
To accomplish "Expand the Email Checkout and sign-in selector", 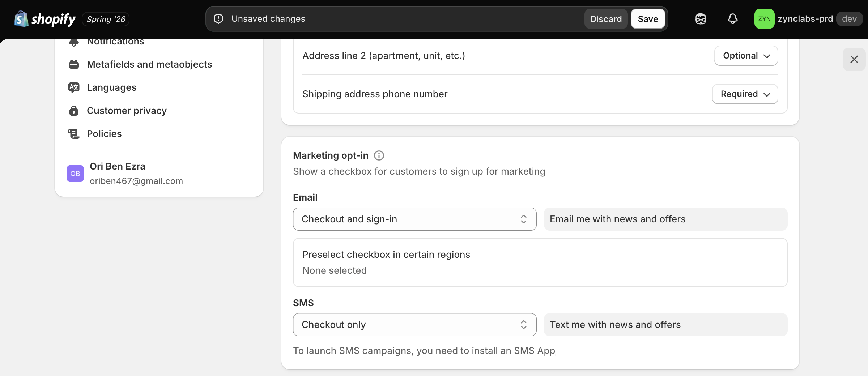I will point(414,219).
